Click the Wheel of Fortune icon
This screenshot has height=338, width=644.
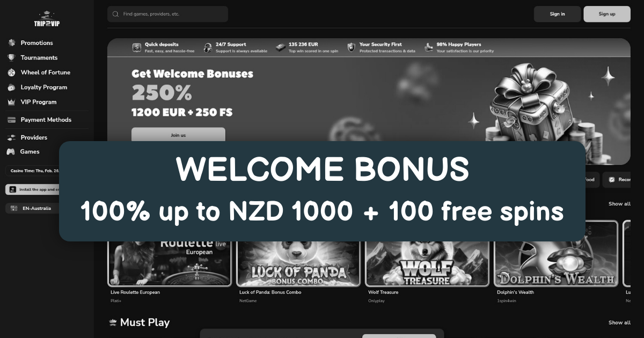pos(11,72)
